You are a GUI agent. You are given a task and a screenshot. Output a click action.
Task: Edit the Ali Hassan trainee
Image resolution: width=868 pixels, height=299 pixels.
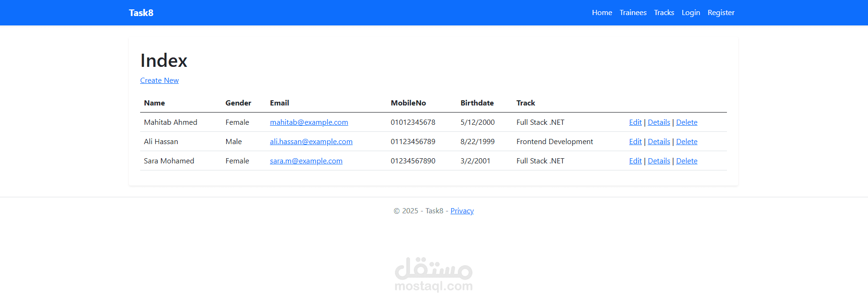point(635,142)
